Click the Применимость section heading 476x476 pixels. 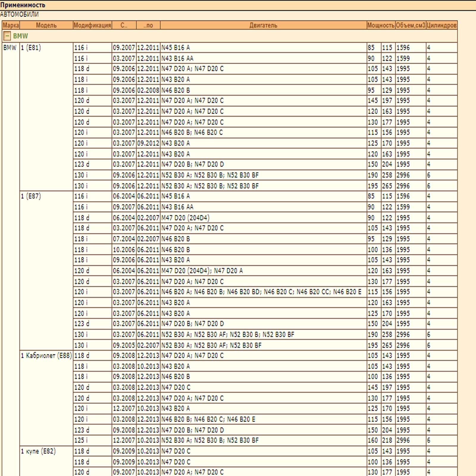[x=23, y=5]
